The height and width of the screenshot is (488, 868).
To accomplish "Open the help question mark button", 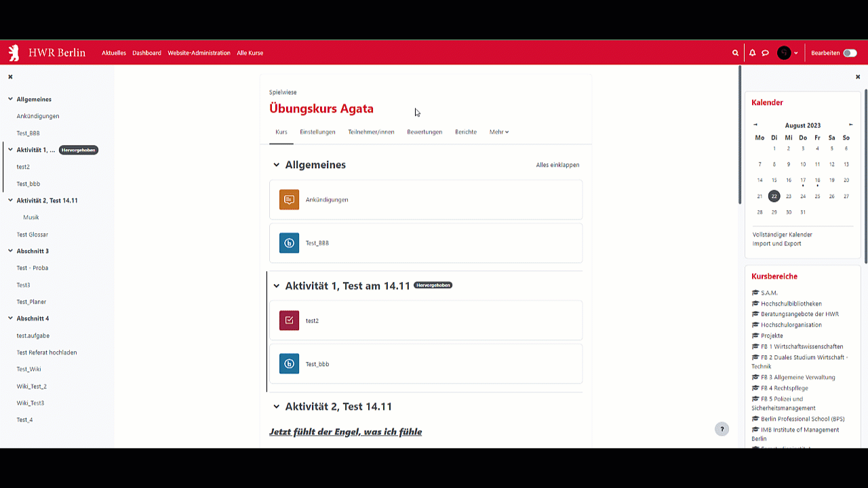I will click(722, 429).
